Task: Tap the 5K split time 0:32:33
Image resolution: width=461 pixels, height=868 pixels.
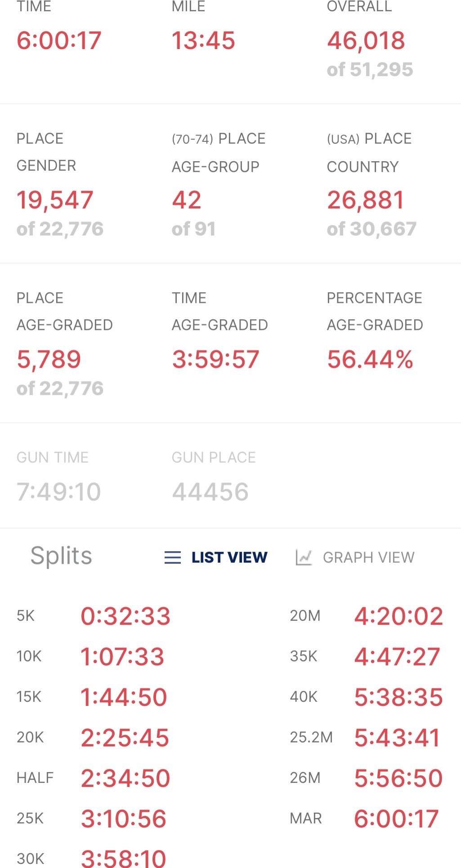Action: point(125,616)
